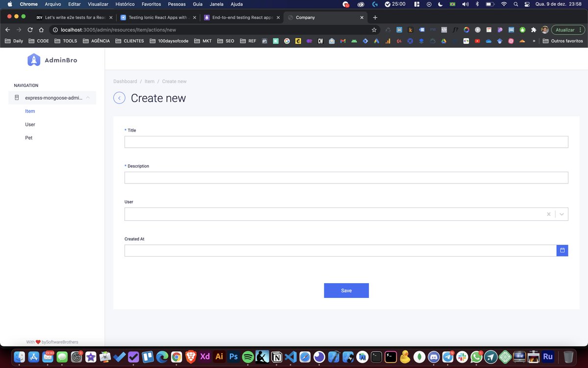Open WhatsApp from the Dock
The height and width of the screenshot is (368, 588).
tap(476, 357)
